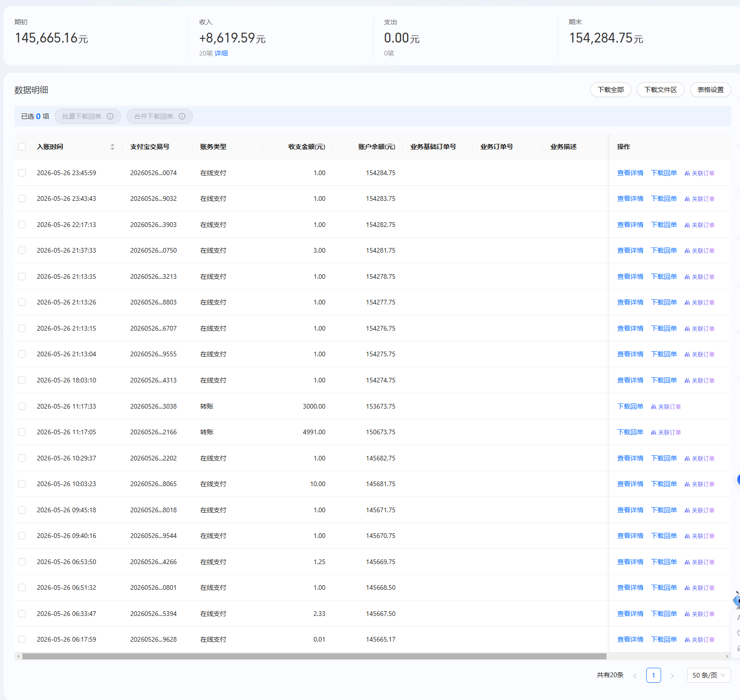Image resolution: width=740 pixels, height=700 pixels.
Task: Open the 50 条/页 page size dropdown
Action: pos(709,675)
